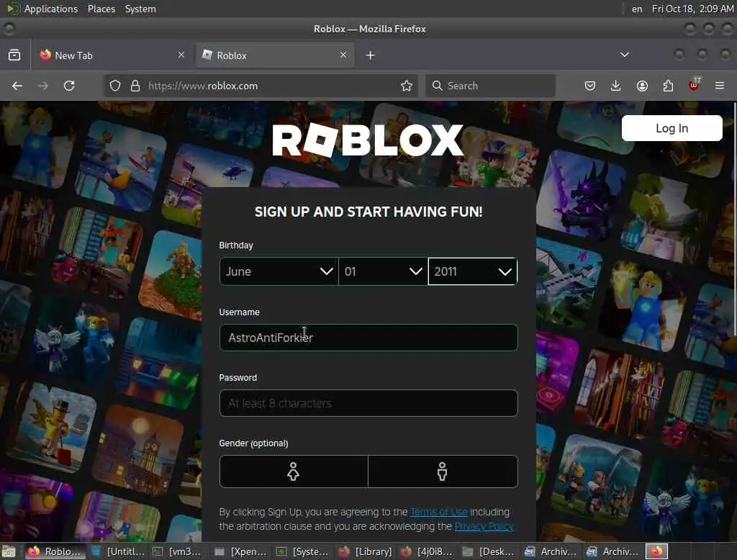
Task: Switch to the Roblox tab
Action: 275,55
